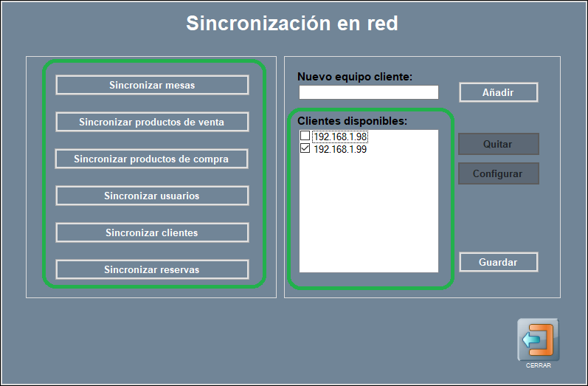This screenshot has width=588, height=386.
Task: Click Añadir to add the client
Action: pos(498,92)
